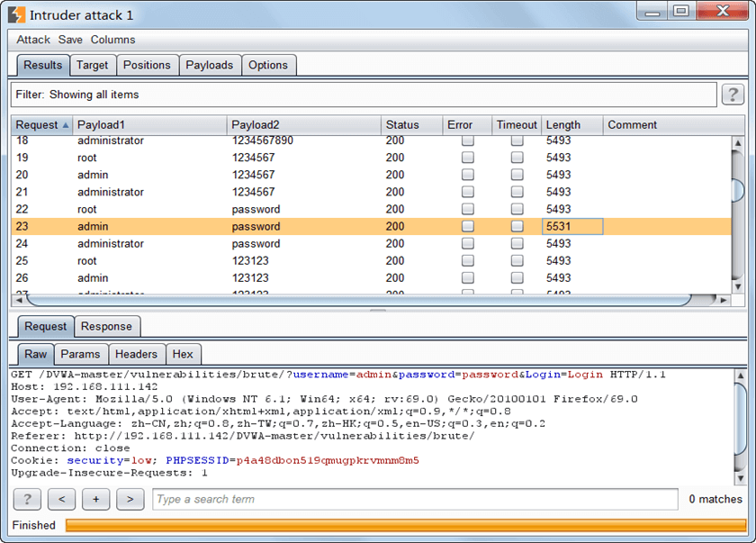Sort by the Status column header
756x543 pixels.
[412, 125]
